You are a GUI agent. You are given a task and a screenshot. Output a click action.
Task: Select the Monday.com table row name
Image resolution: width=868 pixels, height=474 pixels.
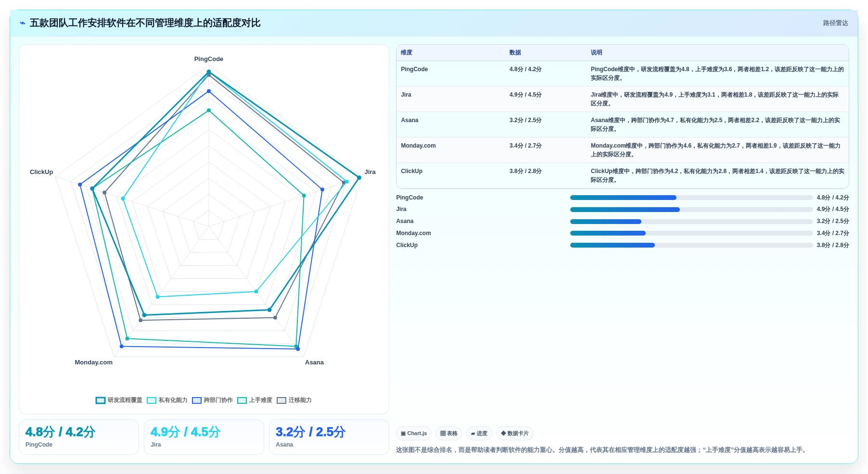click(x=418, y=146)
